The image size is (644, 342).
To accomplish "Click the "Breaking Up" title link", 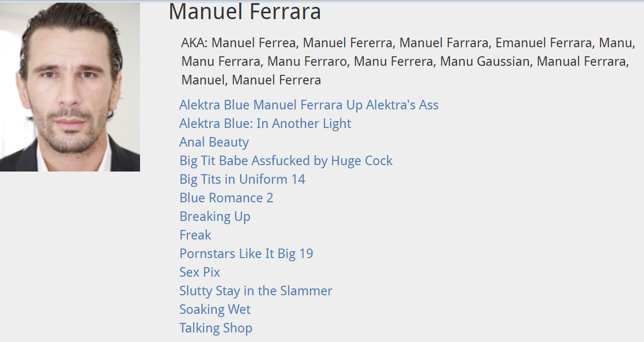I will (x=215, y=217).
